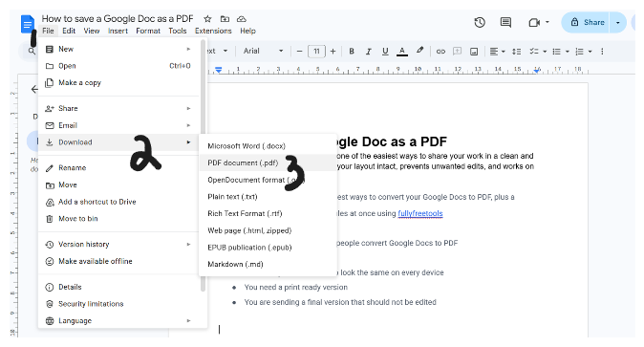Image resolution: width=644 pixels, height=347 pixels.
Task: Choose Move in File menu
Action: click(x=118, y=184)
